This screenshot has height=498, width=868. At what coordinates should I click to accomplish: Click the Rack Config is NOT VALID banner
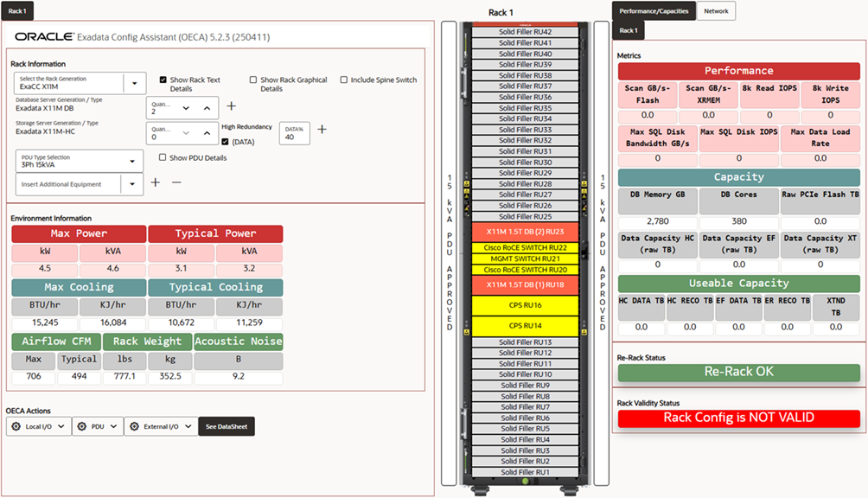(x=739, y=418)
